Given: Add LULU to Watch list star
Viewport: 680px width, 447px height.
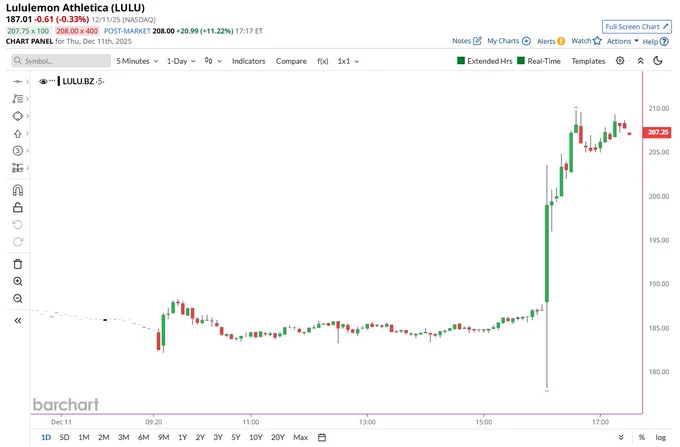Looking at the screenshot, I should click(586, 41).
